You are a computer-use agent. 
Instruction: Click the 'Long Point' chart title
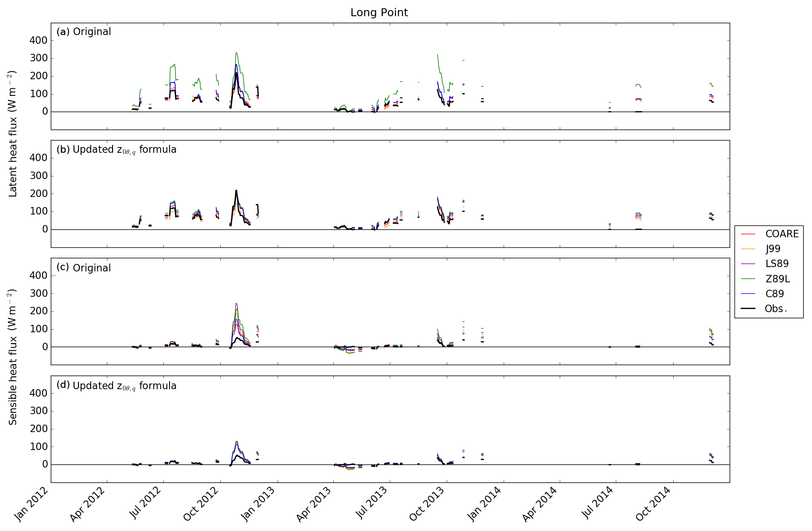[379, 13]
